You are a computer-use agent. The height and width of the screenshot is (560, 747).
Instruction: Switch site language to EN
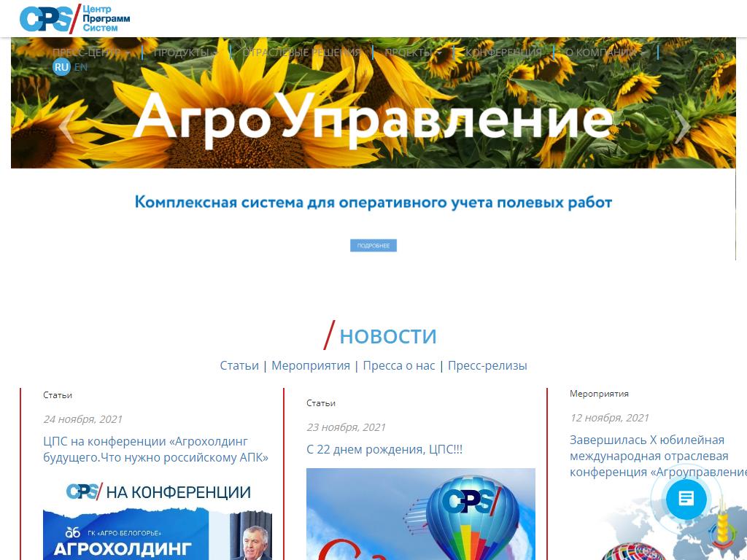coord(81,67)
